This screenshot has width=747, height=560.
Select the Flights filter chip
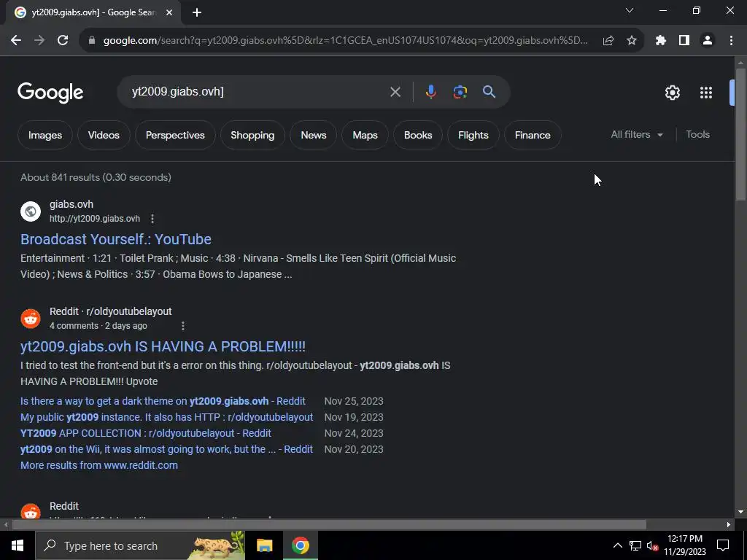473,135
